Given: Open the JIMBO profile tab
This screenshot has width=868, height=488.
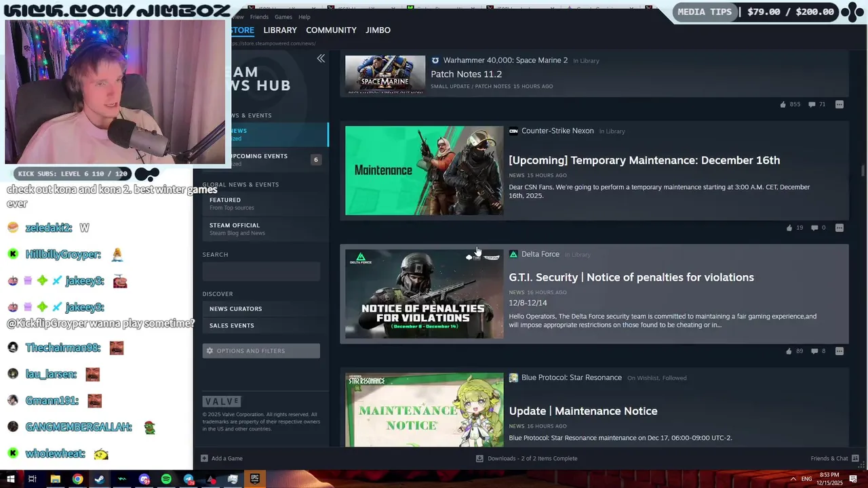Looking at the screenshot, I should (378, 30).
